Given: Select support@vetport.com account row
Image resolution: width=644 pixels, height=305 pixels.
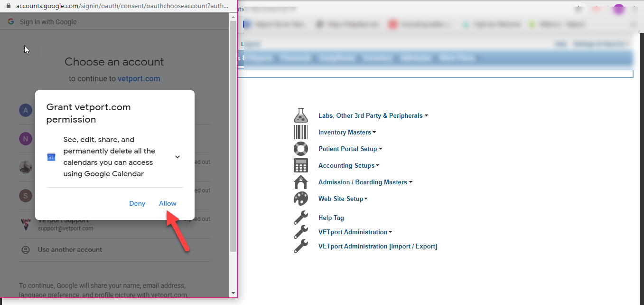Looking at the screenshot, I should coord(114,224).
